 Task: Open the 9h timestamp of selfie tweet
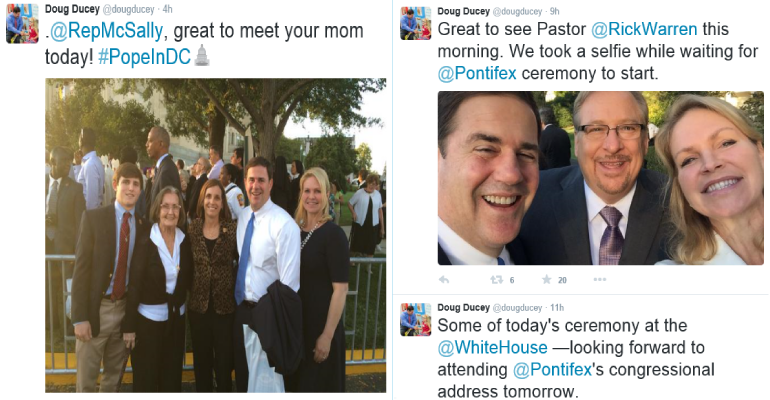point(554,10)
